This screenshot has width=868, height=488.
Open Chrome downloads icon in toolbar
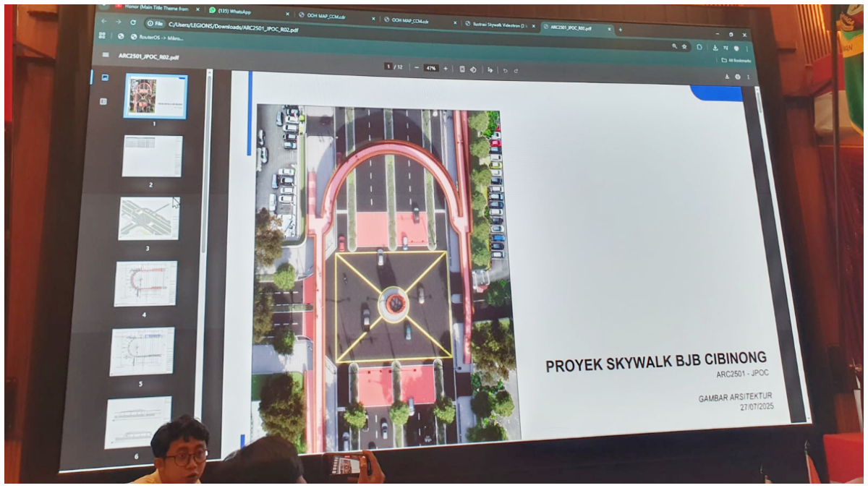point(715,47)
